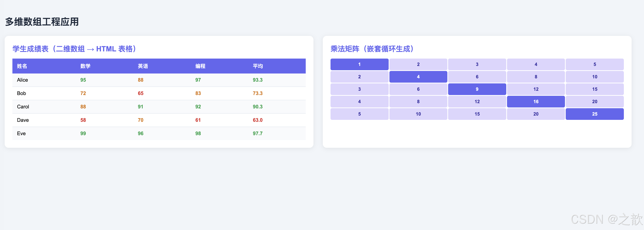Click cell 3 in the matrix's first row
Screen dimensions: 644x230
477,64
